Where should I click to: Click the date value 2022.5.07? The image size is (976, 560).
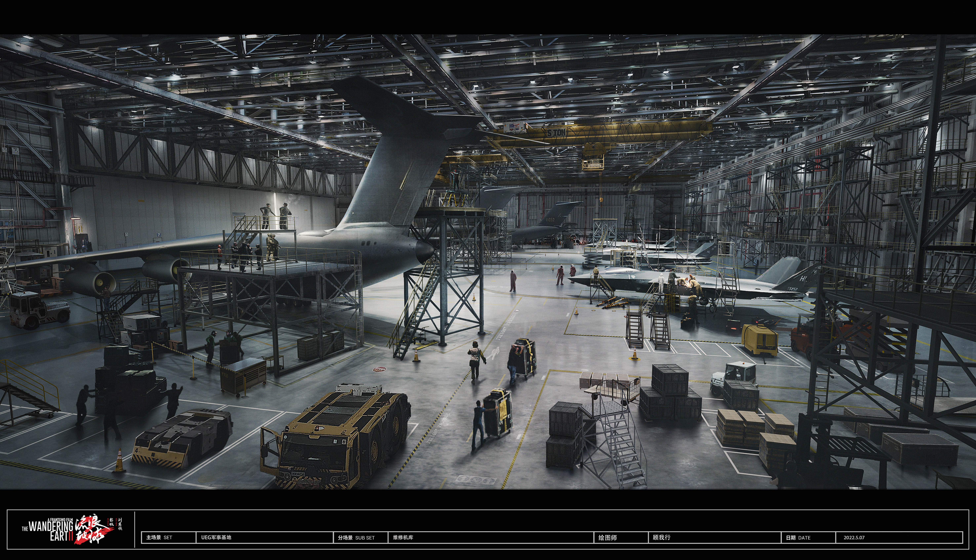click(x=854, y=537)
